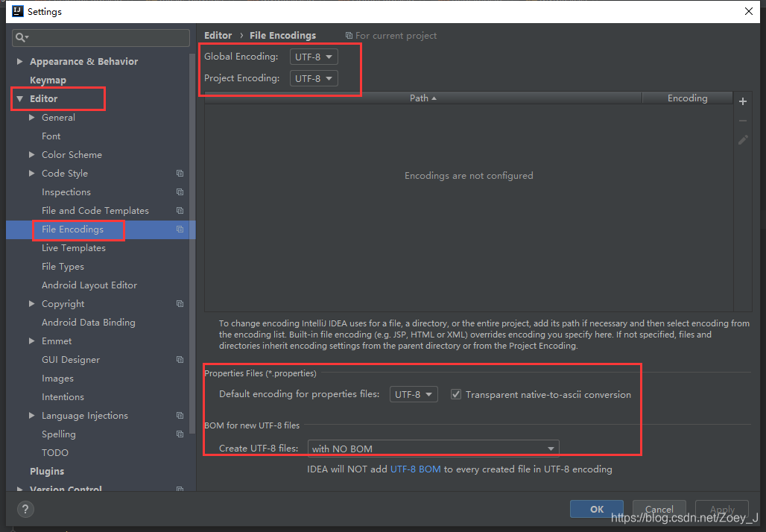The height and width of the screenshot is (532, 766).
Task: Open the File Types page
Action: point(63,267)
